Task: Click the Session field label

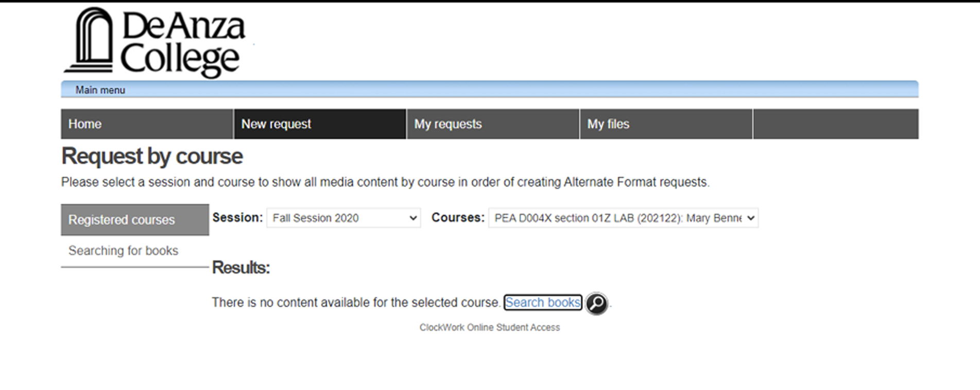Action: (237, 218)
